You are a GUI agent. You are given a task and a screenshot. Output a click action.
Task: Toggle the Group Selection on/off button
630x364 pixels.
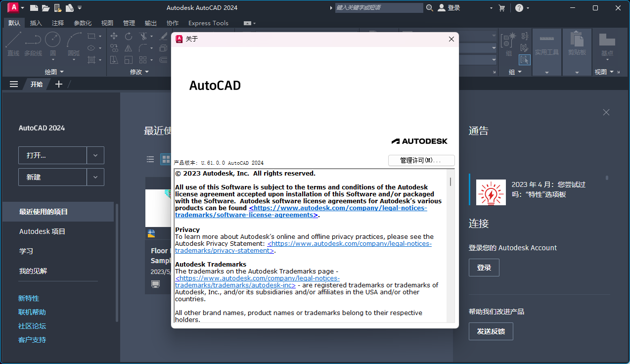525,60
